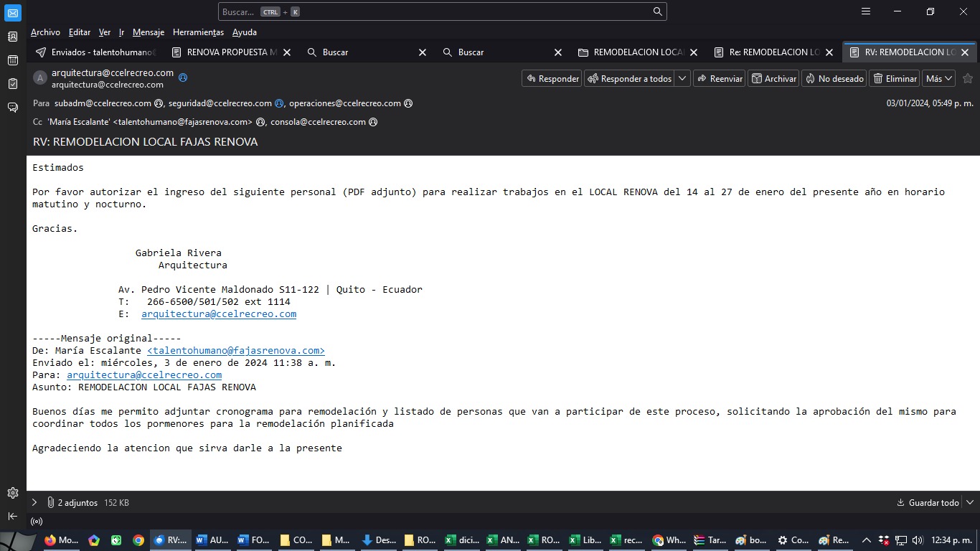Viewport: 980px width, 551px height.
Task: Open Excel workbook 'Lib...' in taskbar
Action: click(585, 540)
